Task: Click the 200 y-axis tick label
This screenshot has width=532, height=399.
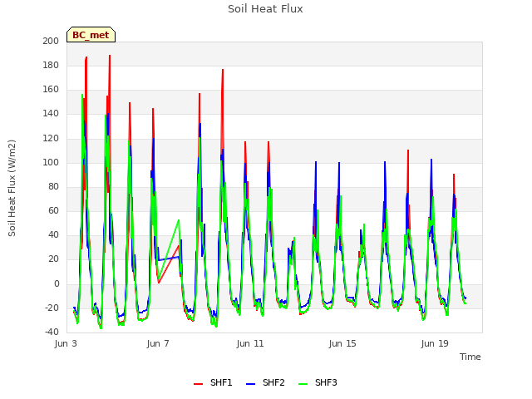Action: pyautogui.click(x=51, y=41)
